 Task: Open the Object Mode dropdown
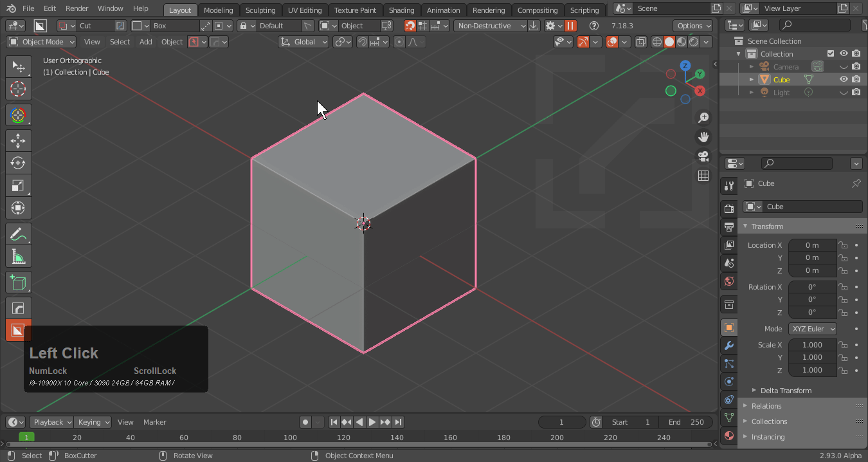point(41,42)
